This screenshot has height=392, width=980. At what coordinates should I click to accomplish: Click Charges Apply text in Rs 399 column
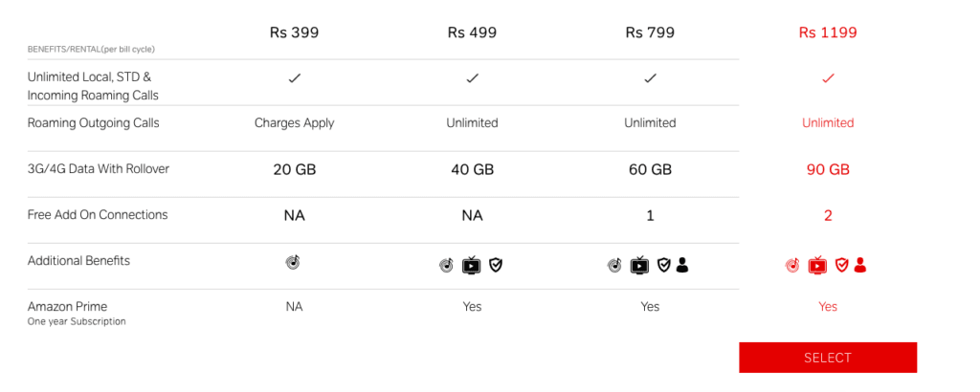(x=295, y=123)
